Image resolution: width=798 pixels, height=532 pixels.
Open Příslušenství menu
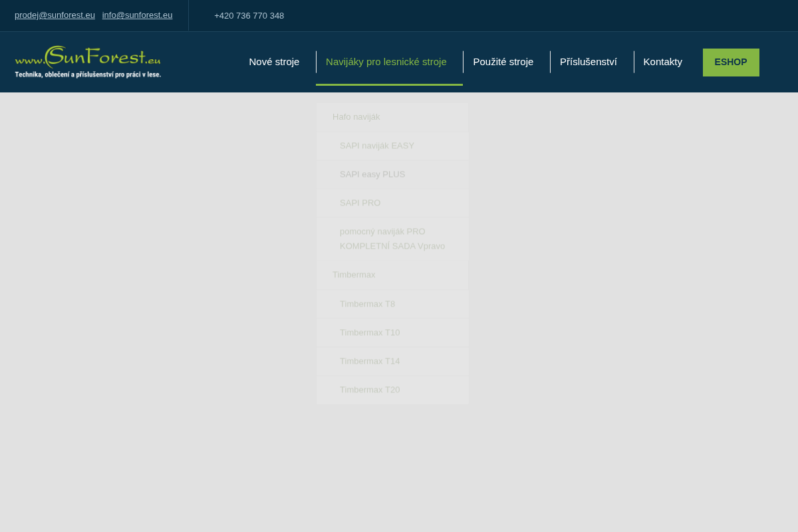click(589, 62)
